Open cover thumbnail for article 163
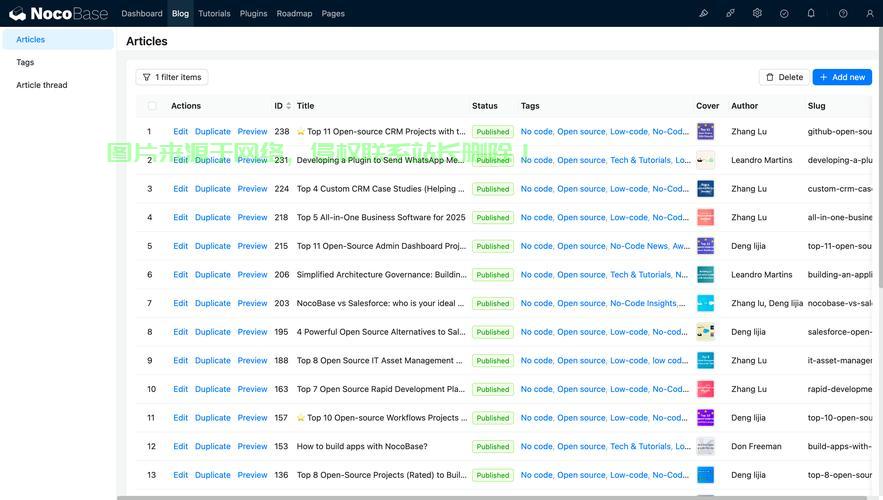 point(706,389)
